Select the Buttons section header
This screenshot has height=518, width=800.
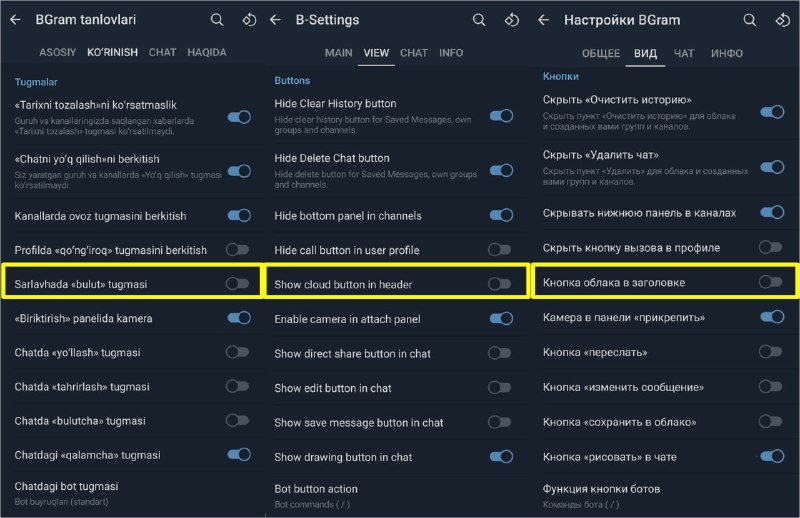(292, 81)
